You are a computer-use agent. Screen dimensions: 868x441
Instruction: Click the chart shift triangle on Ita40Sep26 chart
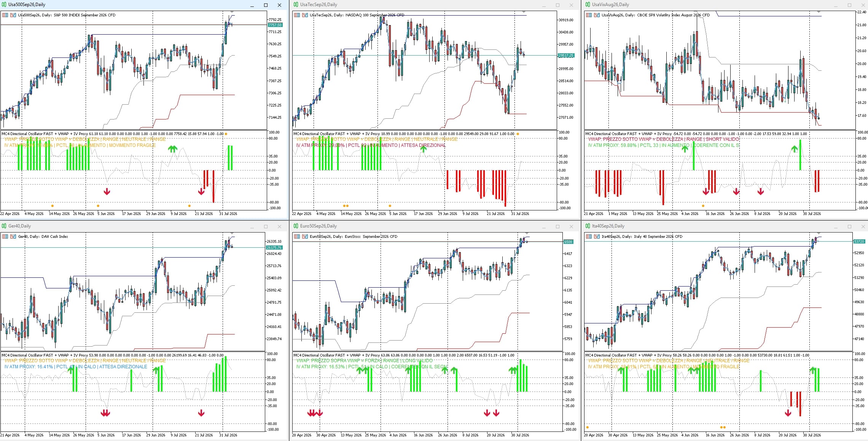[819, 234]
